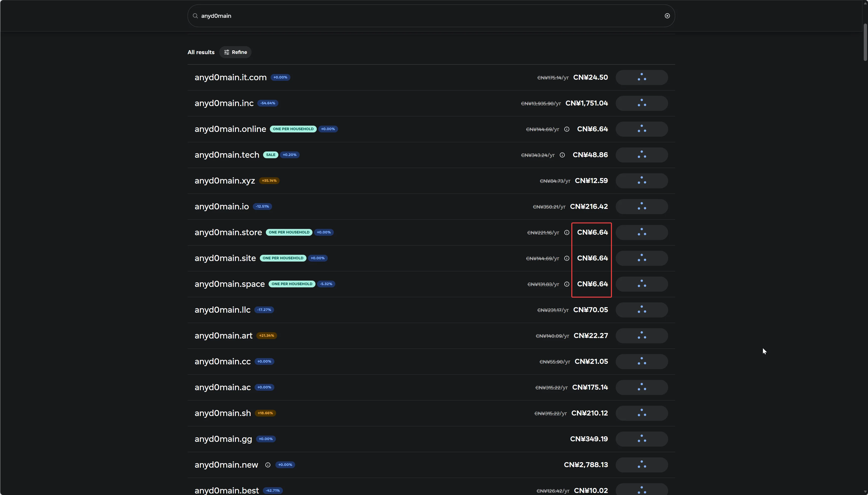Select the anyd0main.io domain name
Screen dimensions: 868x495
[x=222, y=207]
